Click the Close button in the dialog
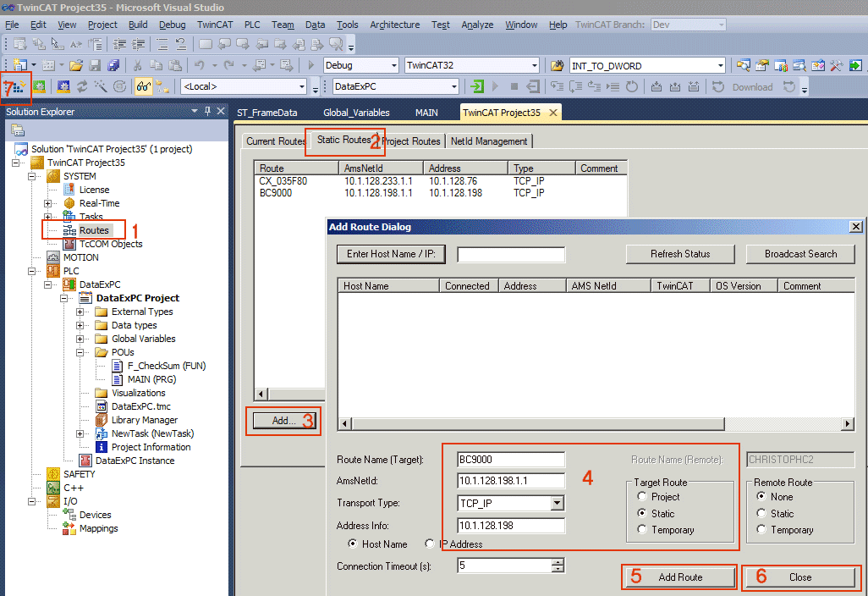 [x=800, y=577]
